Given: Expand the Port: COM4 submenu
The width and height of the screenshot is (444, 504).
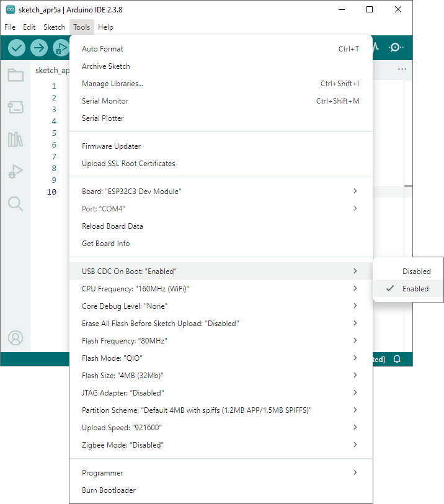Looking at the screenshot, I should (221, 209).
